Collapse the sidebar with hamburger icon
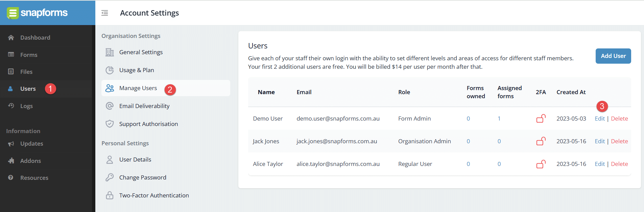Image resolution: width=644 pixels, height=212 pixels. (x=105, y=13)
